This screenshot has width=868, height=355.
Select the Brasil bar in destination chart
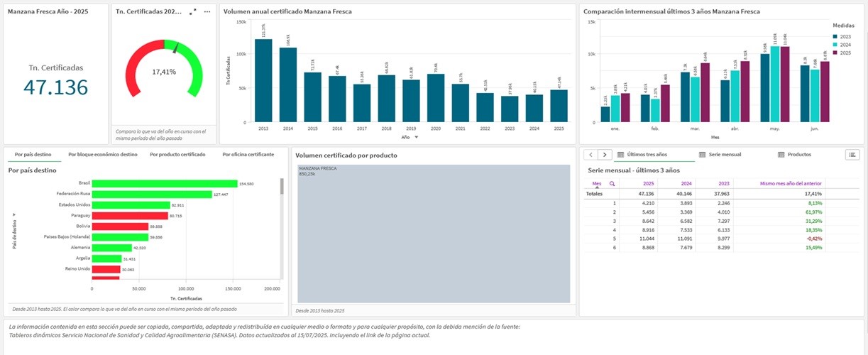tap(164, 183)
